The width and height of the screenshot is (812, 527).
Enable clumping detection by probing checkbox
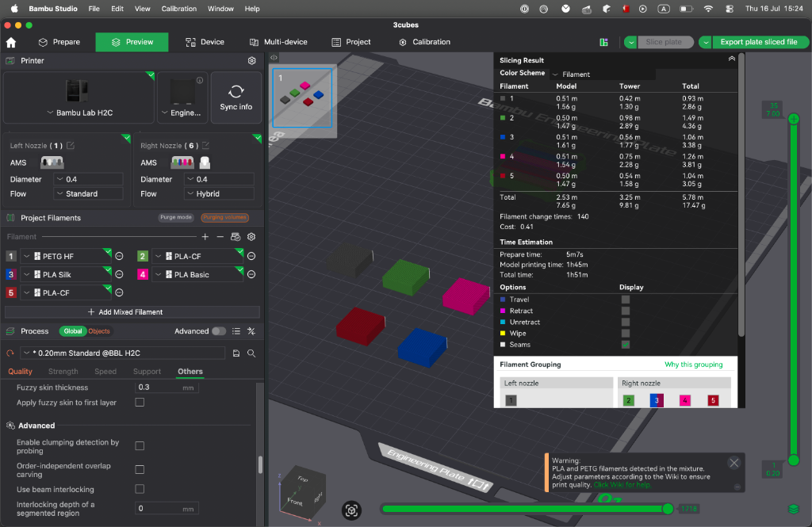[x=140, y=445]
